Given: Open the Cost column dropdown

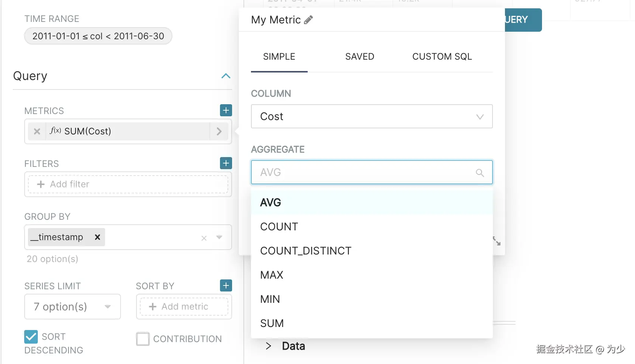Looking at the screenshot, I should (x=372, y=116).
